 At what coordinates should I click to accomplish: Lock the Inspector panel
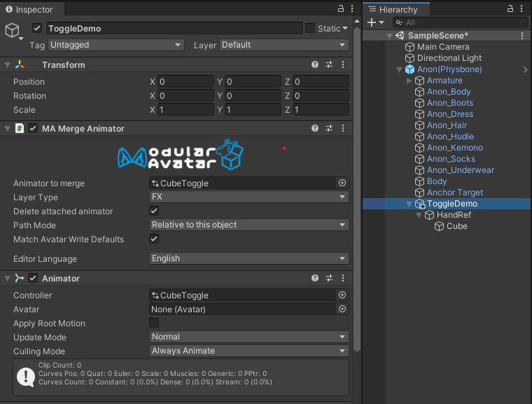341,9
